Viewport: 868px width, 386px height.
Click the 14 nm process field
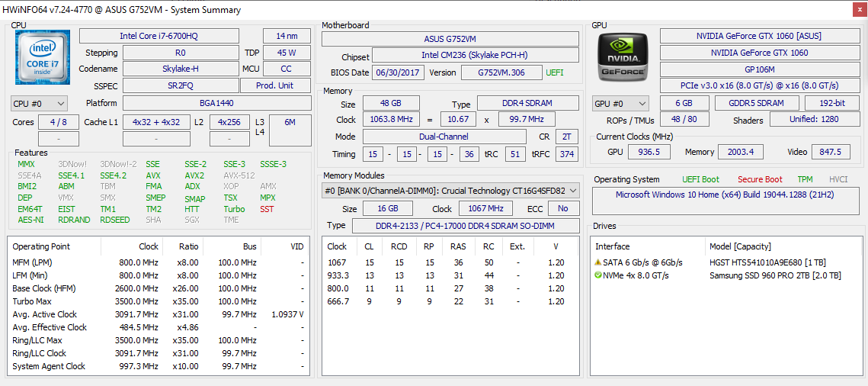287,36
